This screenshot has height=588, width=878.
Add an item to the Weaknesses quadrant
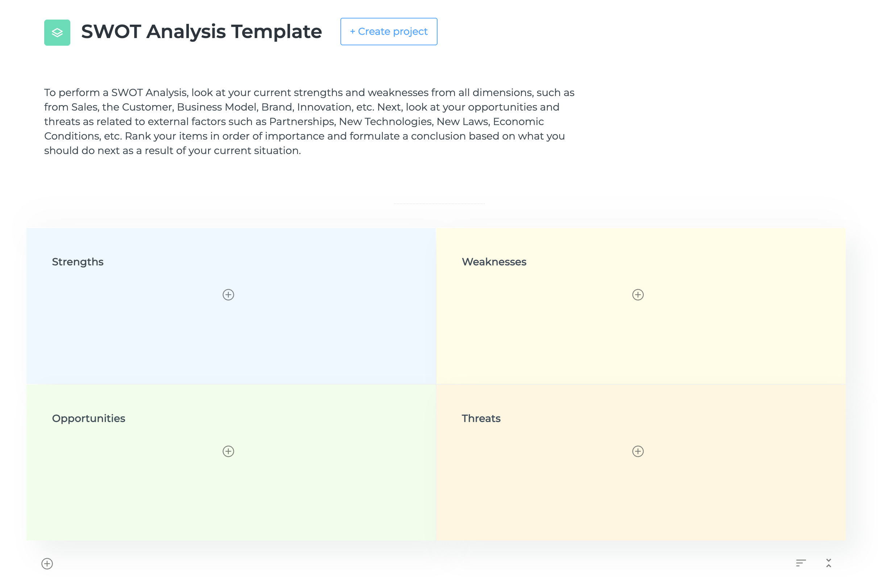(638, 295)
